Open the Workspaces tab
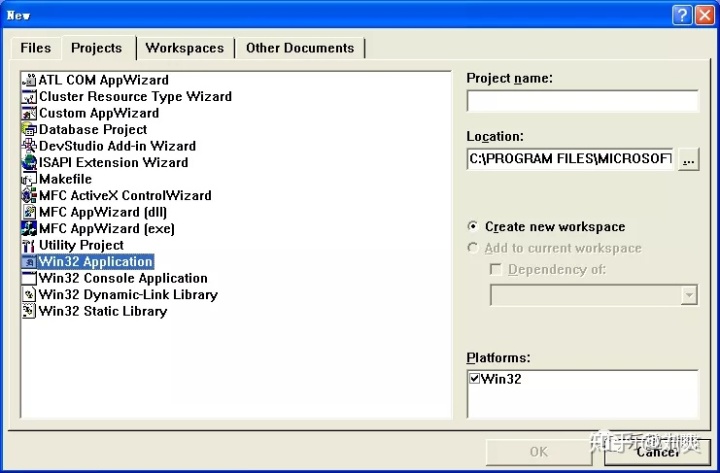This screenshot has width=720, height=473. coord(185,48)
